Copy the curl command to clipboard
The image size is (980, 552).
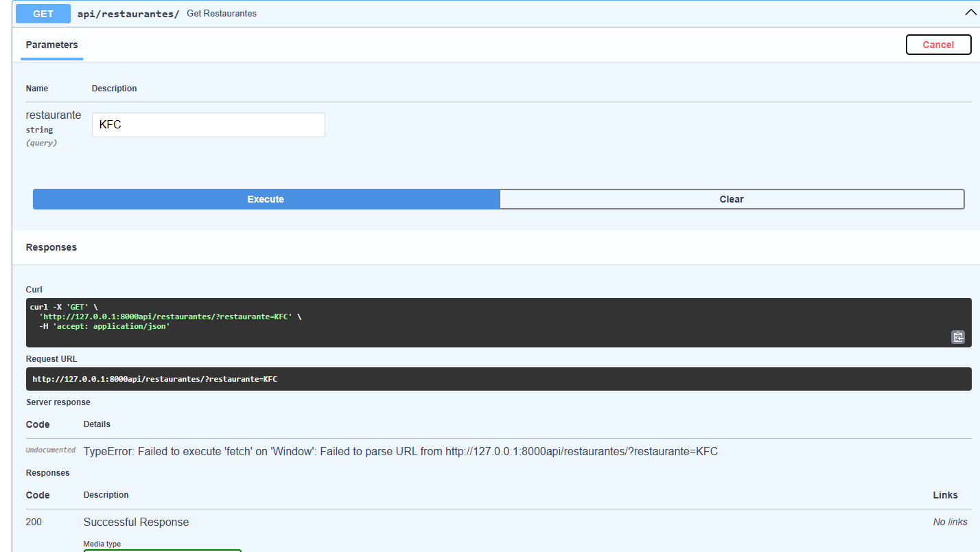[x=958, y=337]
